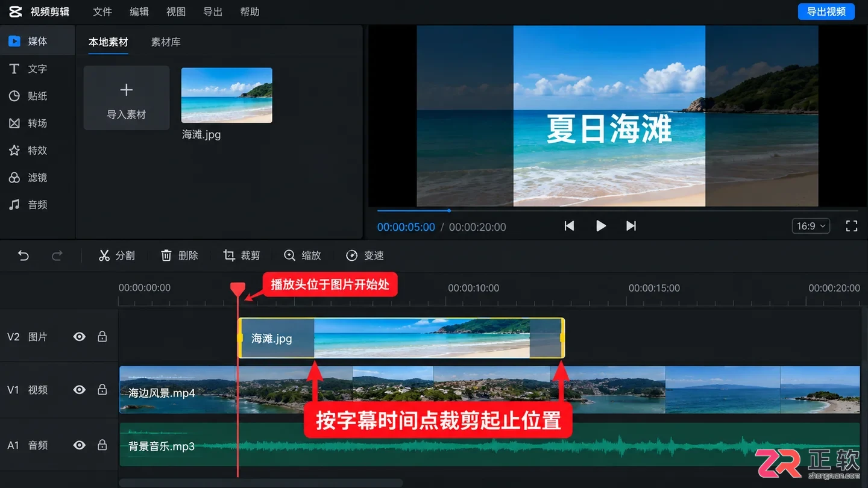Click the 变速 speed tool
The image size is (868, 488).
(365, 255)
